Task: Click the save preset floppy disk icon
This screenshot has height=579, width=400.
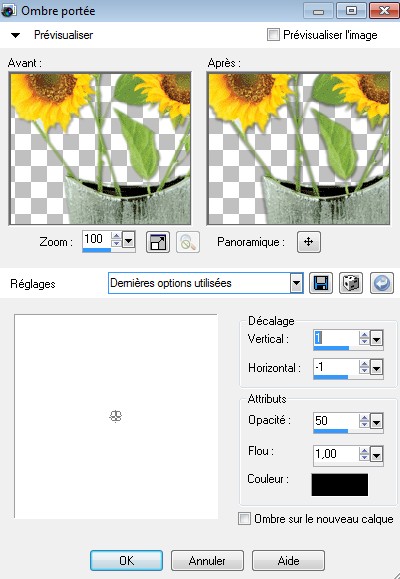Action: [320, 283]
